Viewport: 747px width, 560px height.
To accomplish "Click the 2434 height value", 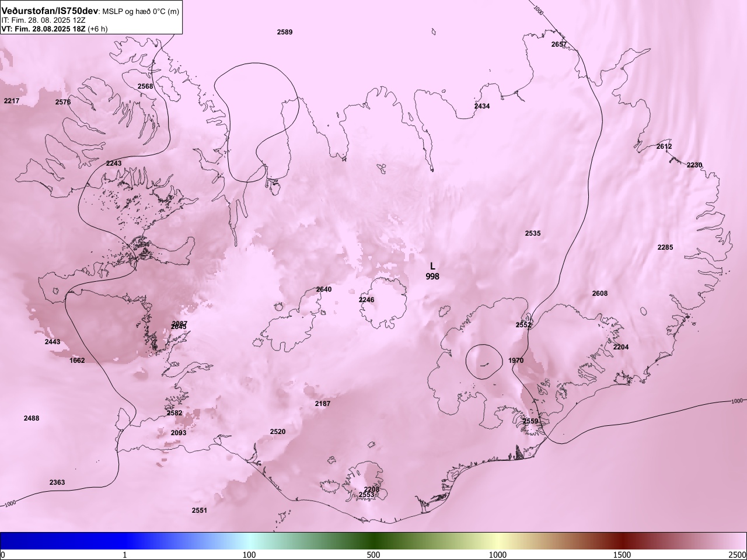I will coord(482,106).
